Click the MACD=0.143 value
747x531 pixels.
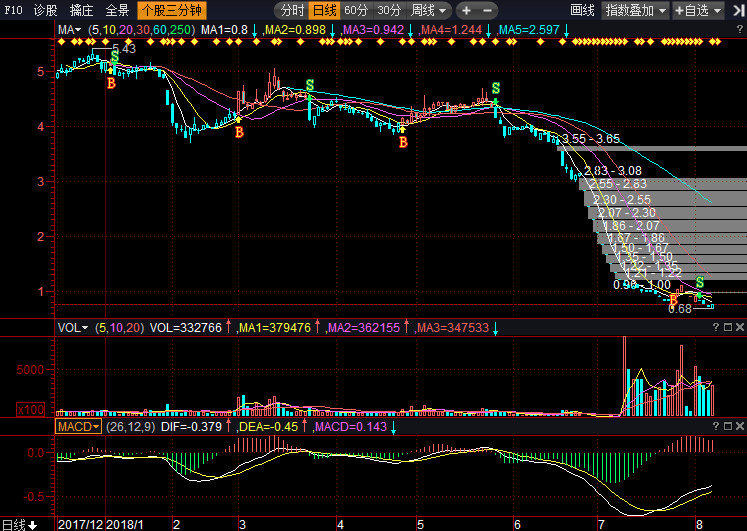pyautogui.click(x=351, y=427)
